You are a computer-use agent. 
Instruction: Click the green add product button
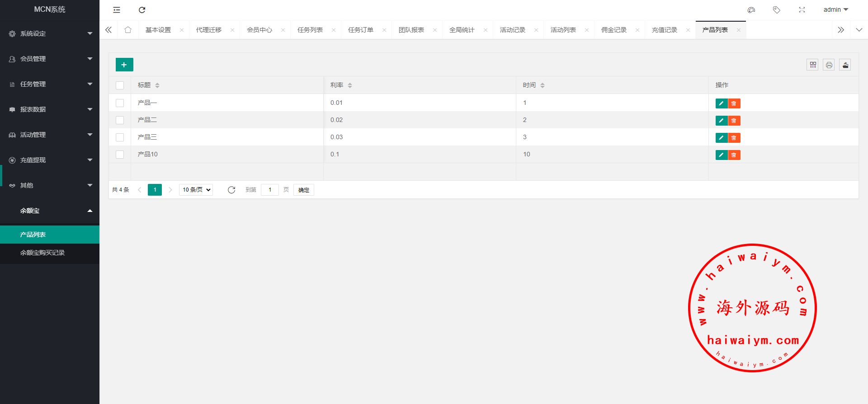124,65
